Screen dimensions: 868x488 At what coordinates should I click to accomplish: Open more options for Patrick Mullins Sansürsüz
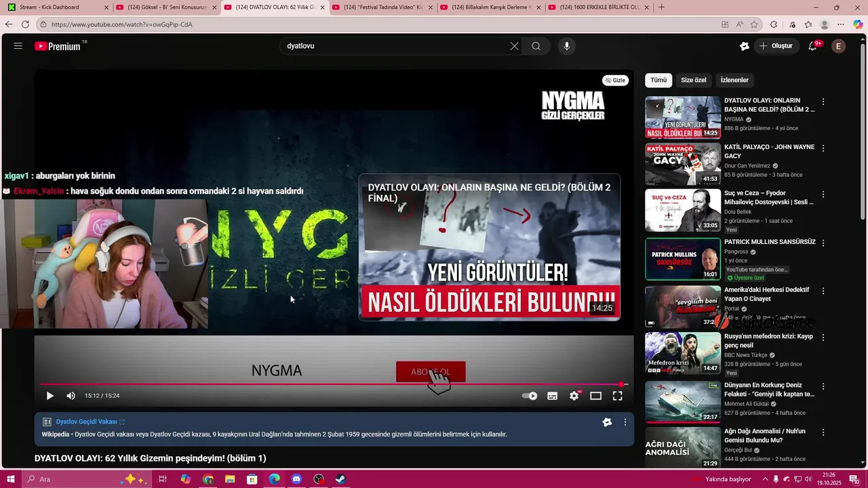[x=823, y=243]
